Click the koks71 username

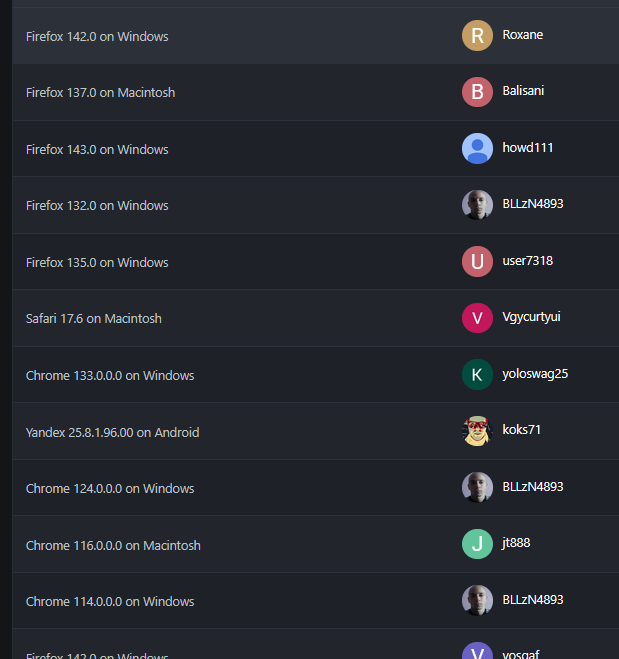(522, 430)
